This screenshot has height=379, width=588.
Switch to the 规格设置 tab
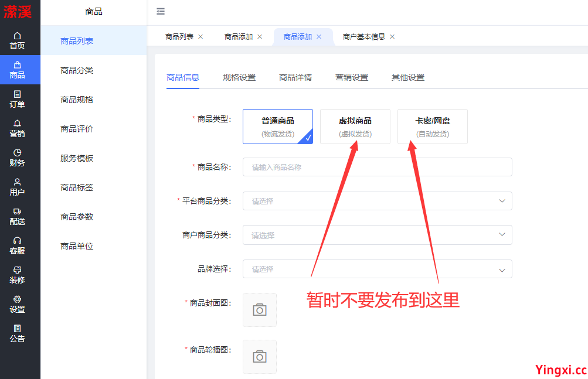(x=239, y=77)
